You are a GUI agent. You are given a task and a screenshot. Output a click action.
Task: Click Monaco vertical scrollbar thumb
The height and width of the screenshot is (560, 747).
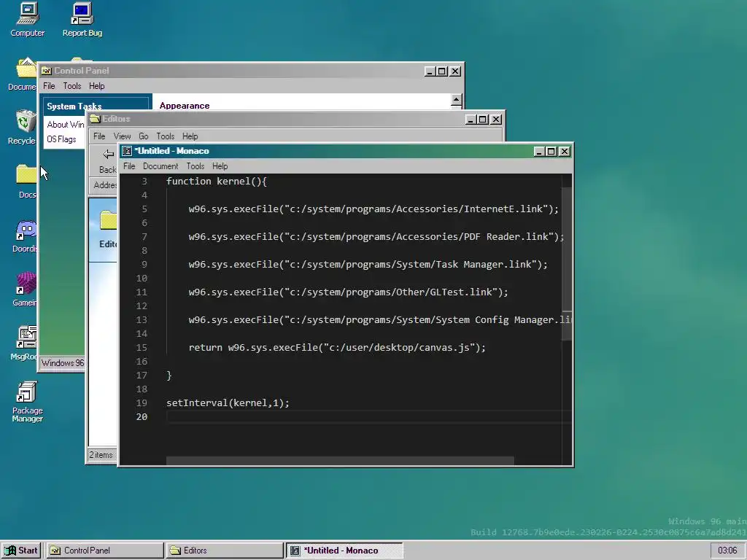pyautogui.click(x=566, y=263)
